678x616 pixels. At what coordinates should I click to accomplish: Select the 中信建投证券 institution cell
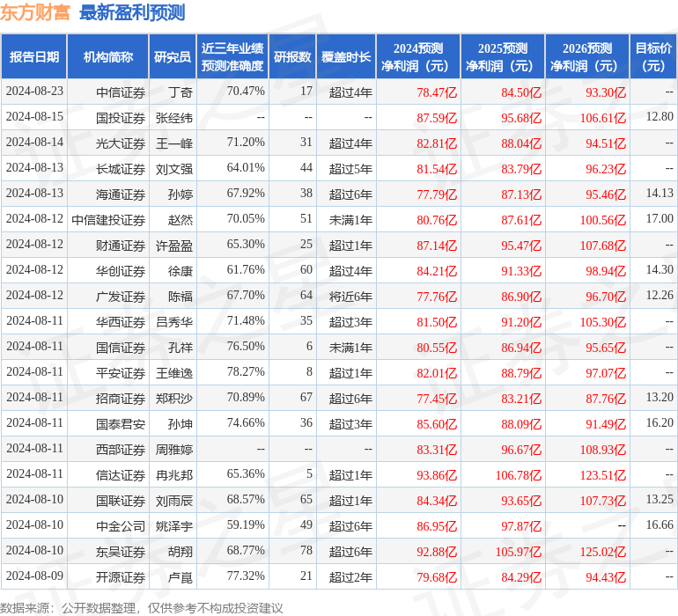coord(108,220)
